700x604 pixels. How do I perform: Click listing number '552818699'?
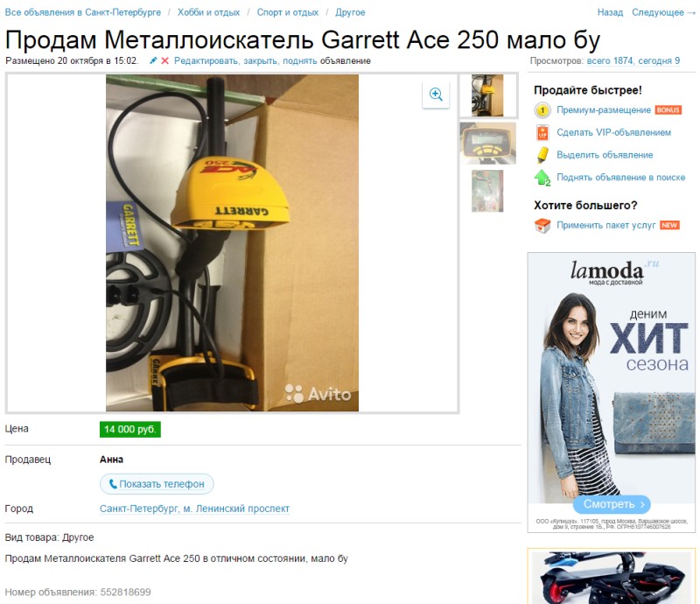125,593
